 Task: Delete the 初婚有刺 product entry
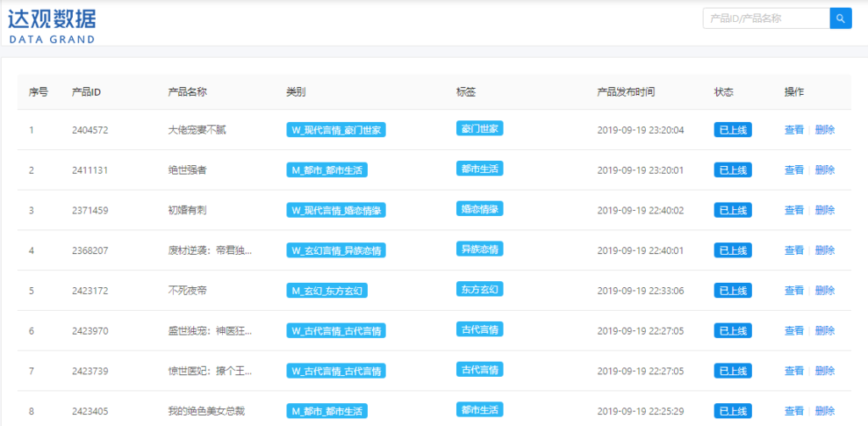click(x=825, y=210)
